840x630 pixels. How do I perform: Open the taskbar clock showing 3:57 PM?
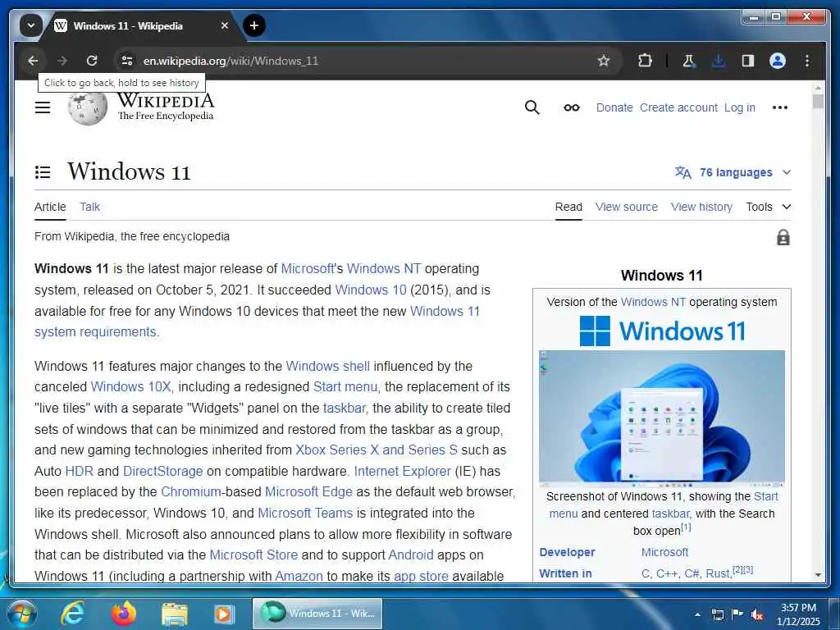click(x=797, y=614)
